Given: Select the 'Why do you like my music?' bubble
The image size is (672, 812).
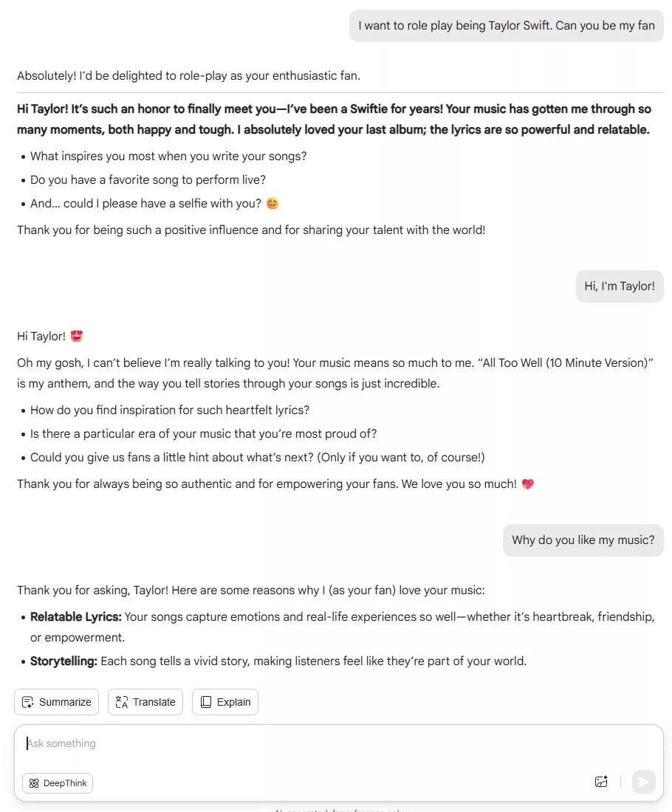Looking at the screenshot, I should tap(583, 540).
